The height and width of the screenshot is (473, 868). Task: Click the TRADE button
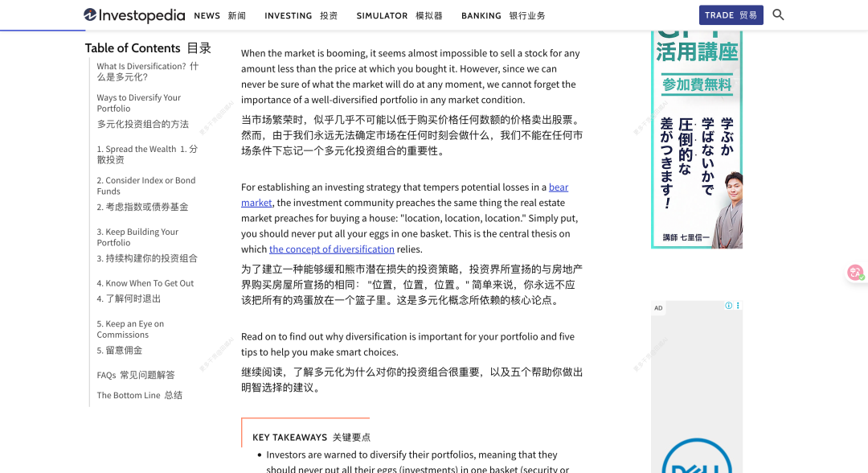pos(731,15)
